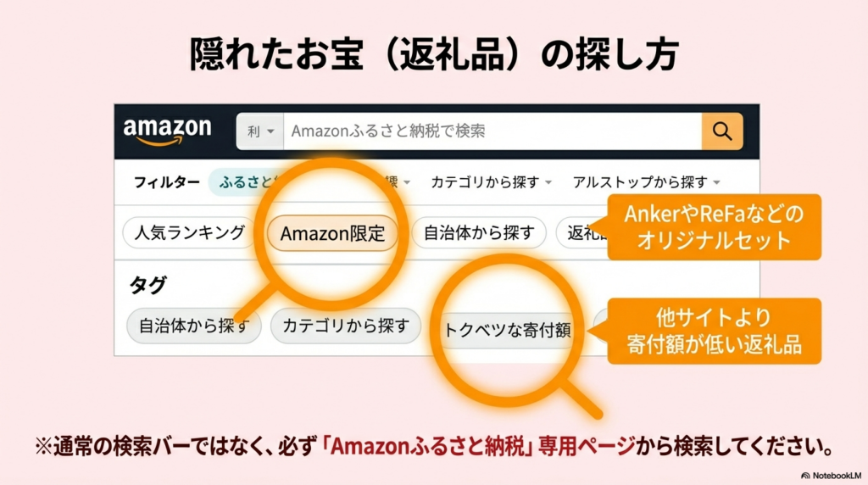This screenshot has height=485, width=868.
Task: Click the arrow next to アルストップから探す
Action: point(717,182)
